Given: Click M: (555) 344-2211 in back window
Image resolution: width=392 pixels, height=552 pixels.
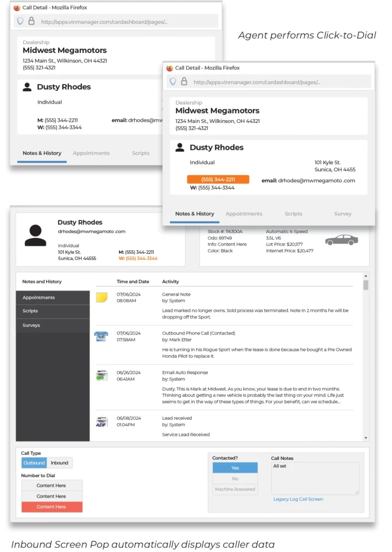Looking at the screenshot, I should tap(57, 120).
